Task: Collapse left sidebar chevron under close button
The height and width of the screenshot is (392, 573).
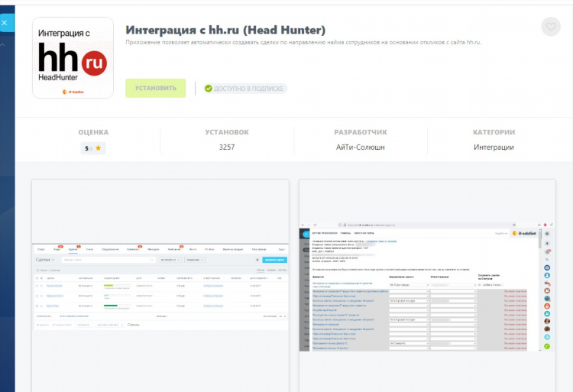Action: point(2,45)
